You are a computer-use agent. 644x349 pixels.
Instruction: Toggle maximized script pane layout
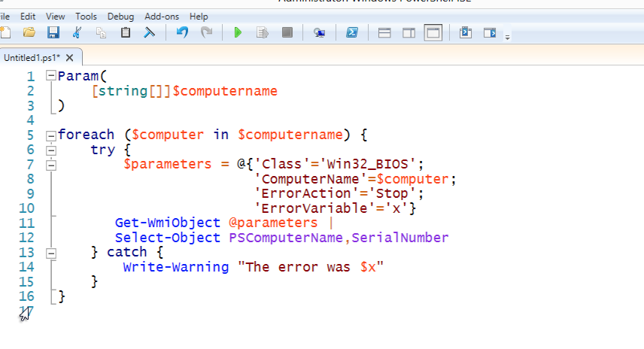[x=433, y=32]
